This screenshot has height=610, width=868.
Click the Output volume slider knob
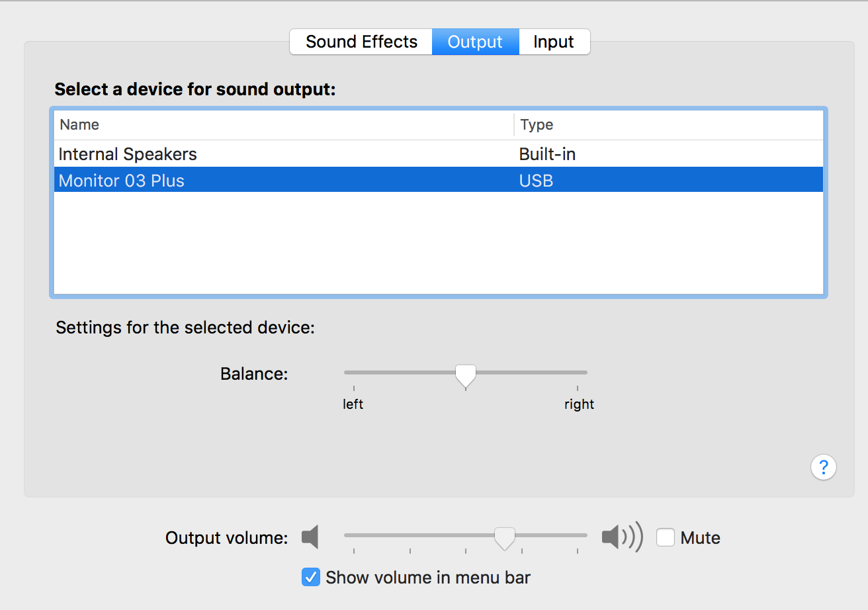[505, 538]
